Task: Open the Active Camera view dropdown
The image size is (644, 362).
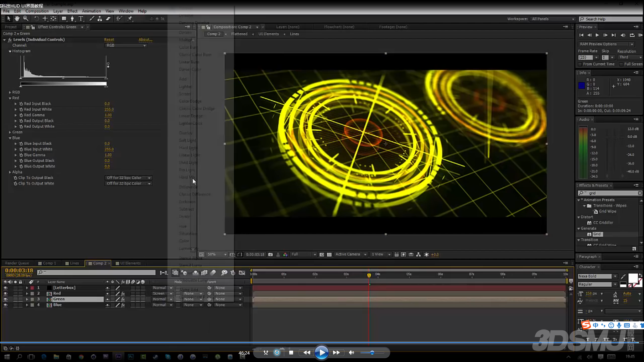Action: [x=351, y=255]
